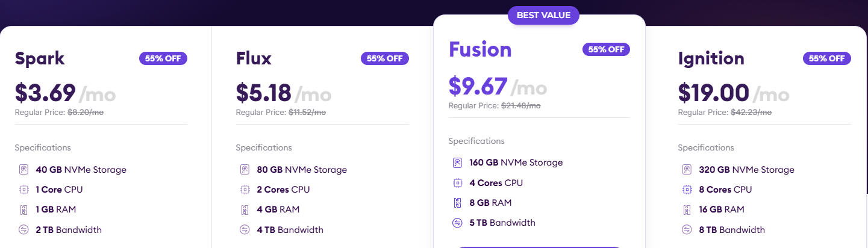Click the Spark NVMe storage icon

click(23, 170)
